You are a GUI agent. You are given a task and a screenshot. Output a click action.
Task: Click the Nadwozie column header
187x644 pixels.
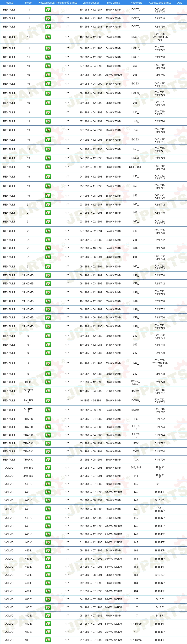coord(136,3)
